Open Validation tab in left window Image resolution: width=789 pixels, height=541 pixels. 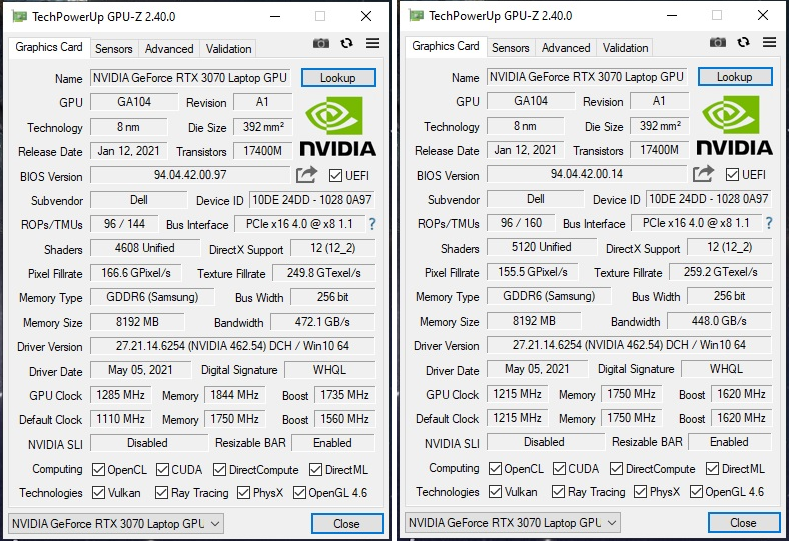point(228,49)
